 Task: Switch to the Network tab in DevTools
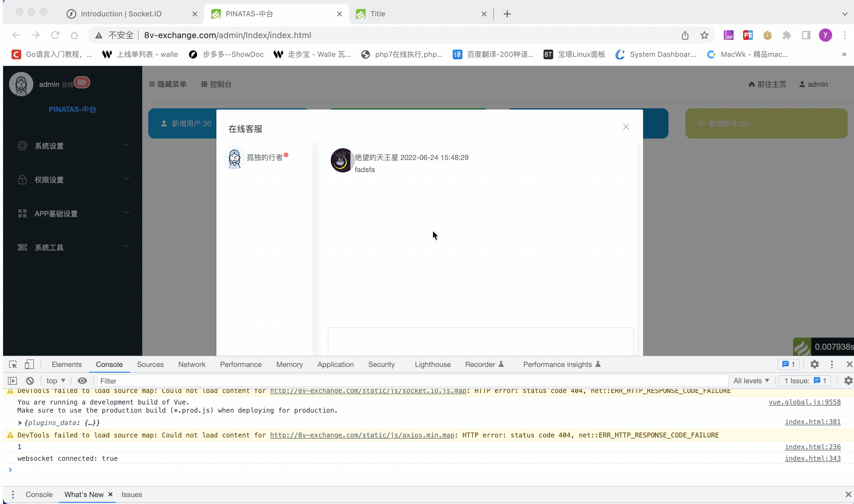(192, 364)
